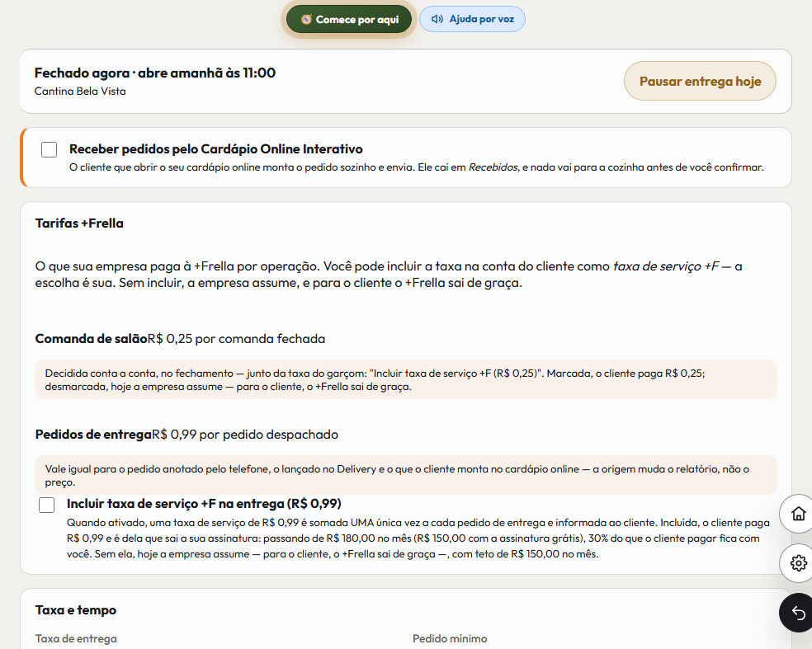Click the note starting "Decidida conta a conta"

point(405,379)
